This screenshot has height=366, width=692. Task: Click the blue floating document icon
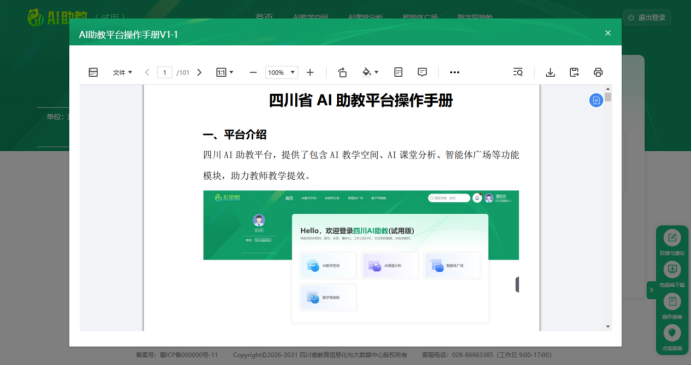pyautogui.click(x=596, y=100)
